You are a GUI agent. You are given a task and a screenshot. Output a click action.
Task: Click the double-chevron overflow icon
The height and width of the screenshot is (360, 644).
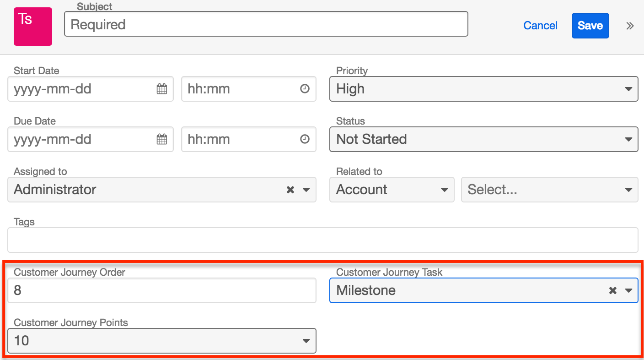tap(630, 26)
